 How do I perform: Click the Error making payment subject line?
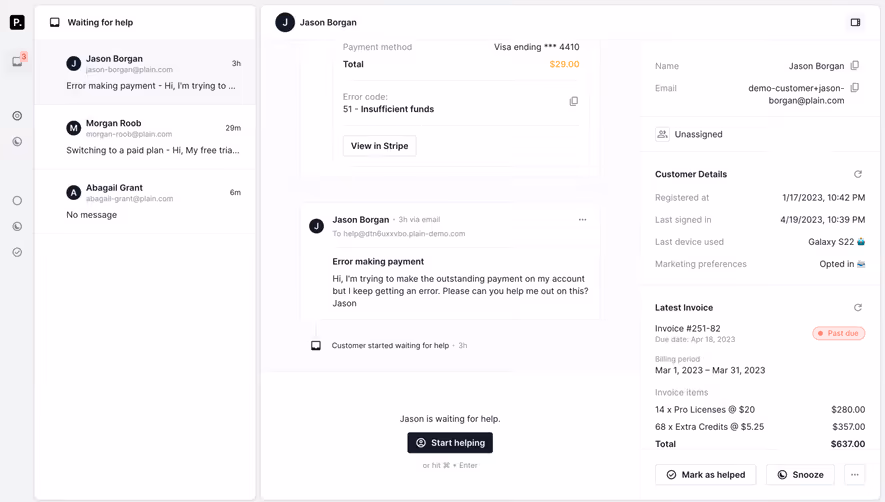[378, 261]
